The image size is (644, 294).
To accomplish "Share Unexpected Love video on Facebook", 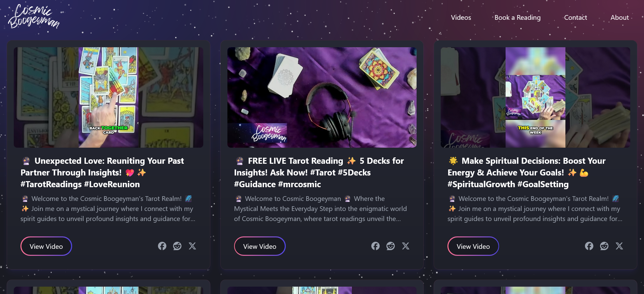I will 162,246.
